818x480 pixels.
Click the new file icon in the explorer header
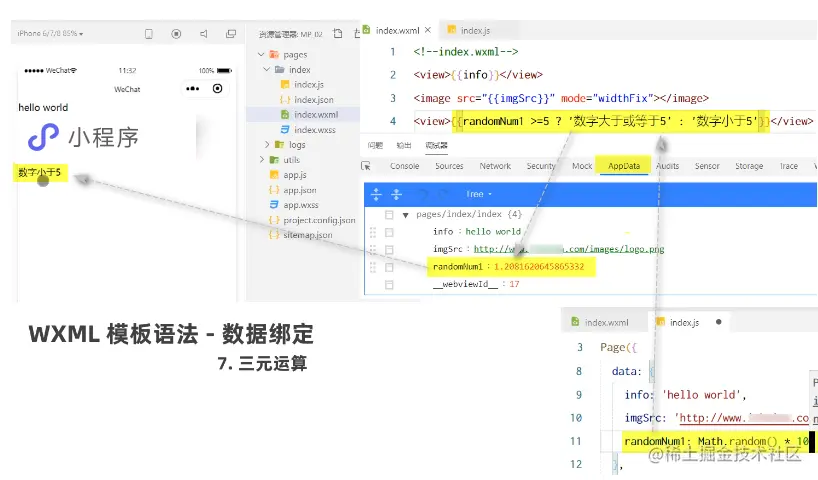tap(338, 33)
